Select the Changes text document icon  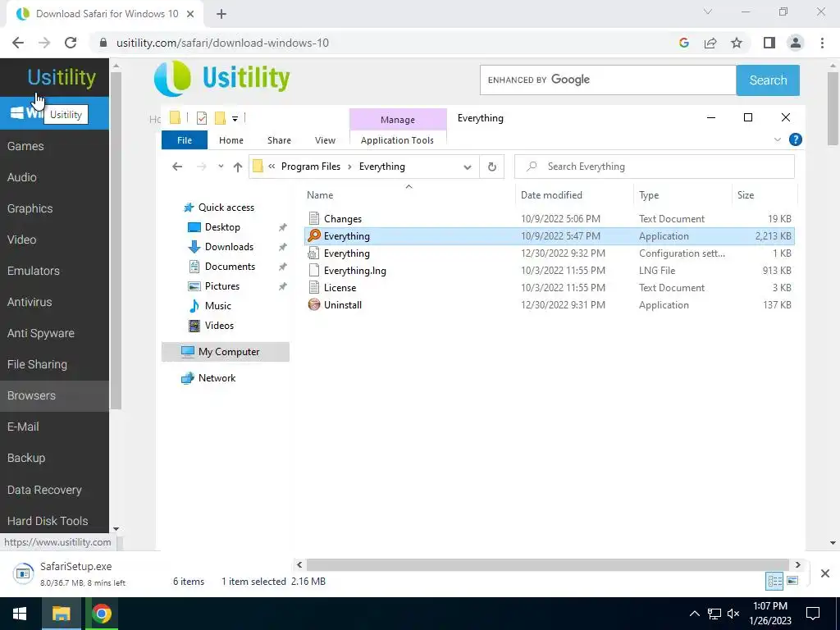coord(314,218)
